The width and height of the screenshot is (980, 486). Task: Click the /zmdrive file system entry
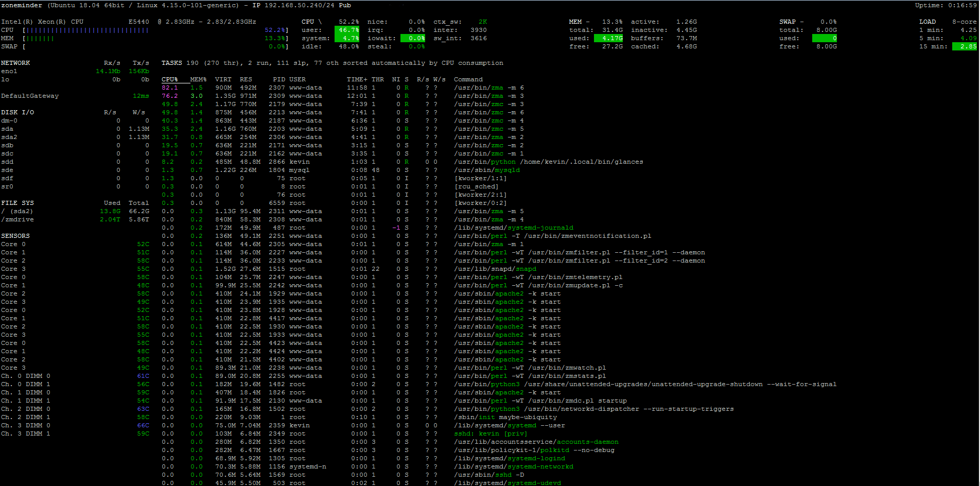[x=17, y=219]
